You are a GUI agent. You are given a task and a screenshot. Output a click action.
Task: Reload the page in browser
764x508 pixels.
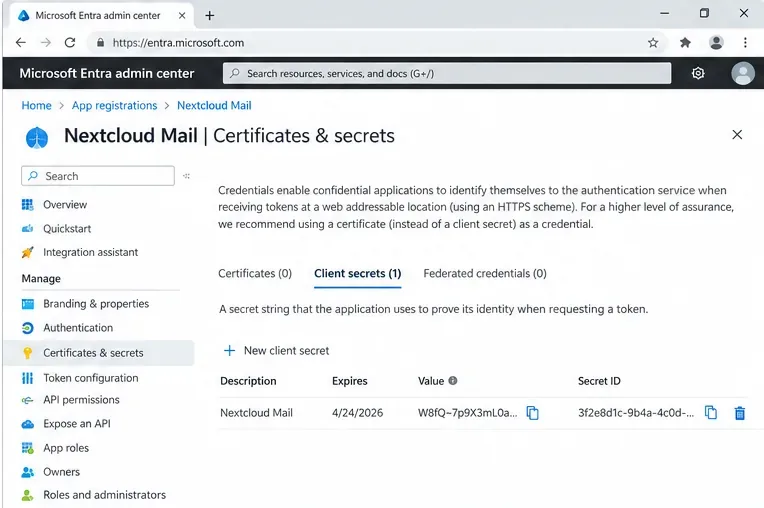[x=70, y=43]
